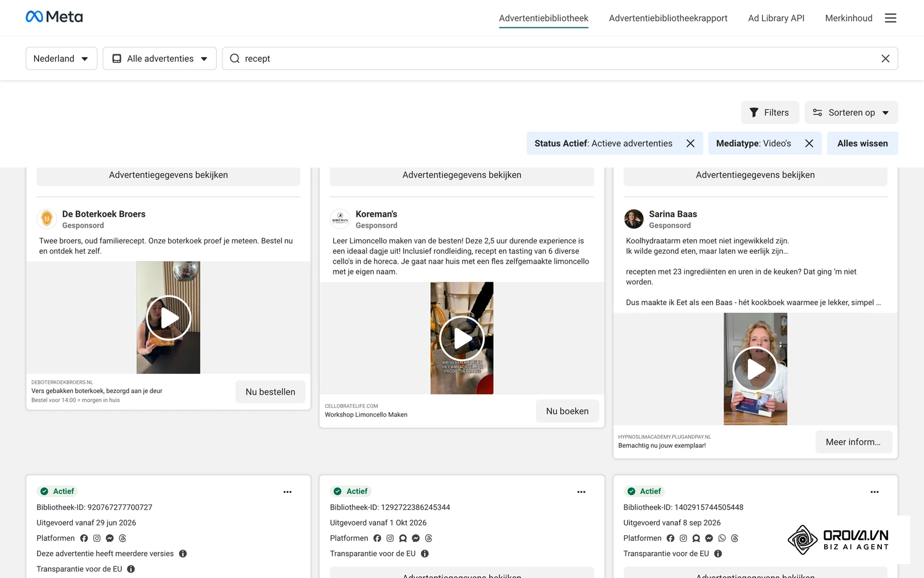Open the hamburger menu in the header
The width and height of the screenshot is (924, 578).
891,18
